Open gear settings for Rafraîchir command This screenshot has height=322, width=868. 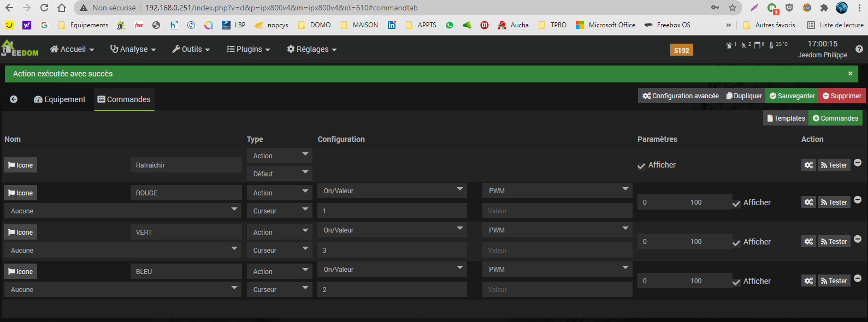(x=808, y=165)
